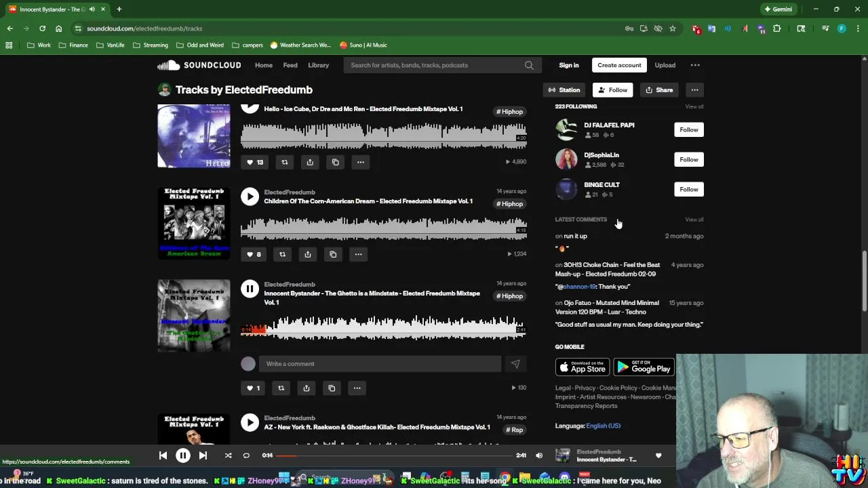Viewport: 868px width, 488px height.
Task: Reload the browser page
Action: click(x=42, y=28)
